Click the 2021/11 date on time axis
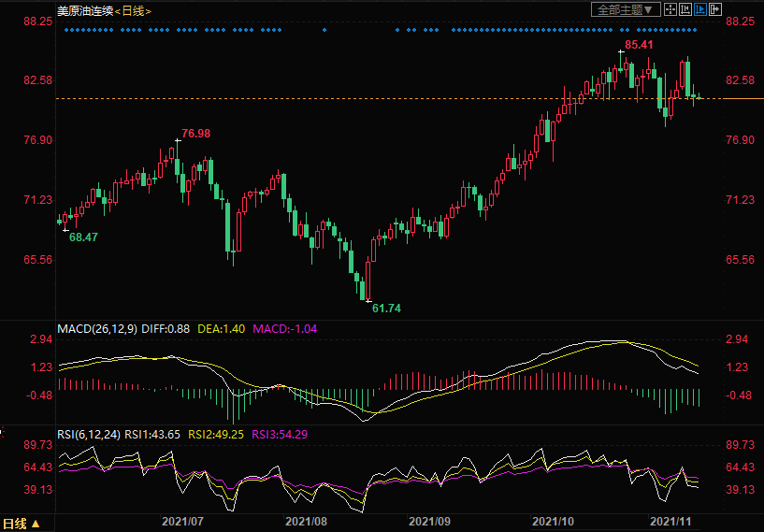This screenshot has width=764, height=532. point(671,520)
